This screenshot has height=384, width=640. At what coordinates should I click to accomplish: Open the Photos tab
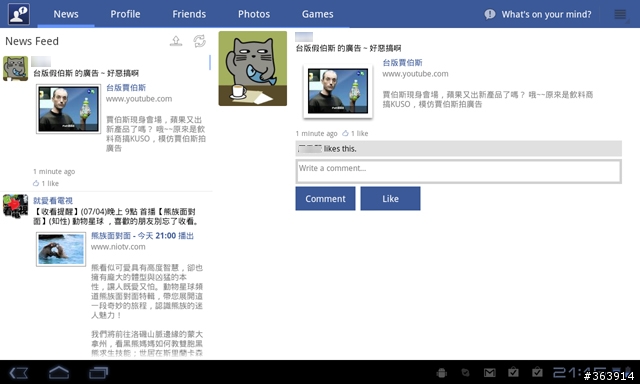click(254, 14)
